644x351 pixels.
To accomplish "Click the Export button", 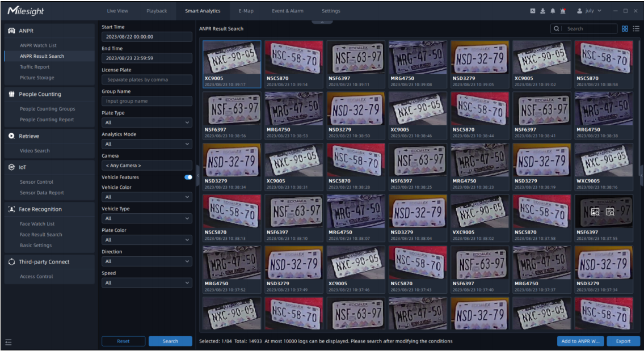I will [623, 341].
